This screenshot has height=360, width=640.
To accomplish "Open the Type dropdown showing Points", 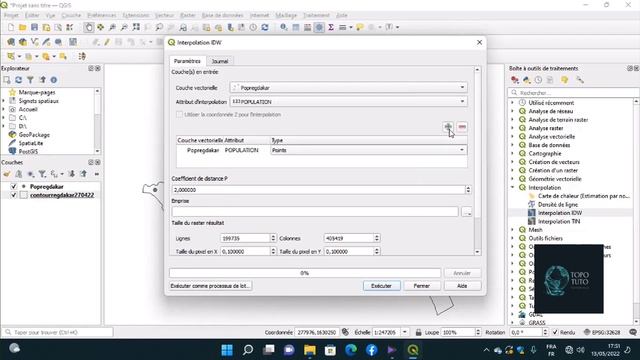I will click(369, 150).
